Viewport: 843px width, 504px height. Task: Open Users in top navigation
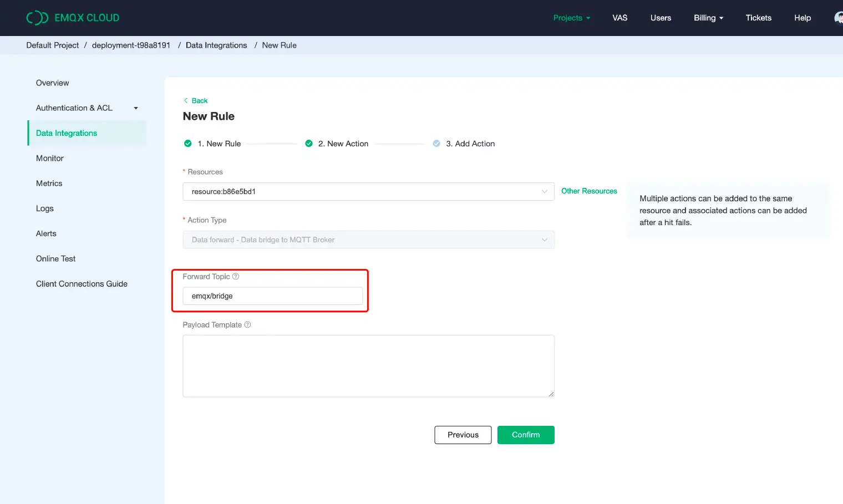[x=661, y=18]
